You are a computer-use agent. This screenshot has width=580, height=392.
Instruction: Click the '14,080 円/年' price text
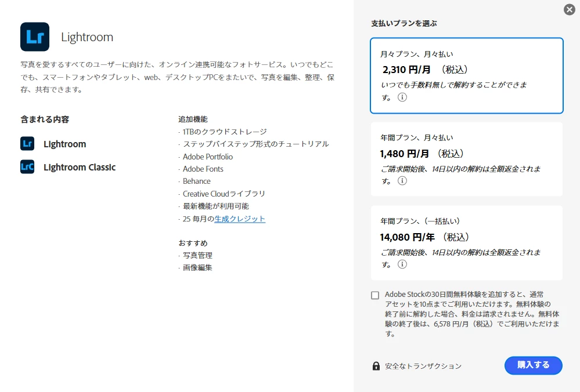click(407, 237)
